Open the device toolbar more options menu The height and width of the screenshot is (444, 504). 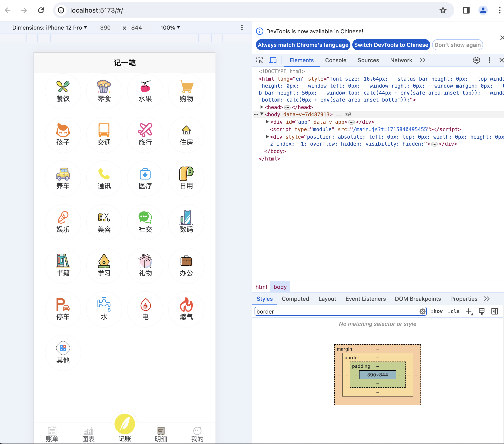pyautogui.click(x=242, y=28)
